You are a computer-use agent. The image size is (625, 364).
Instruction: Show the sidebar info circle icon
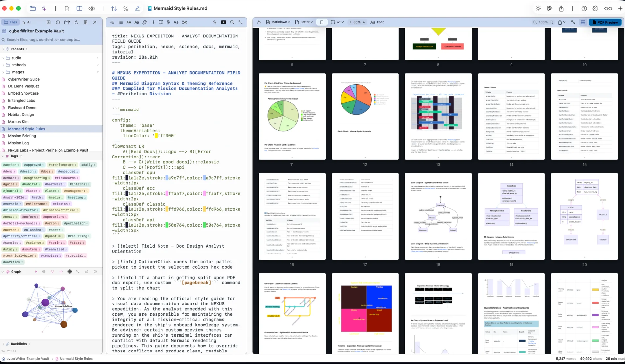click(x=58, y=22)
